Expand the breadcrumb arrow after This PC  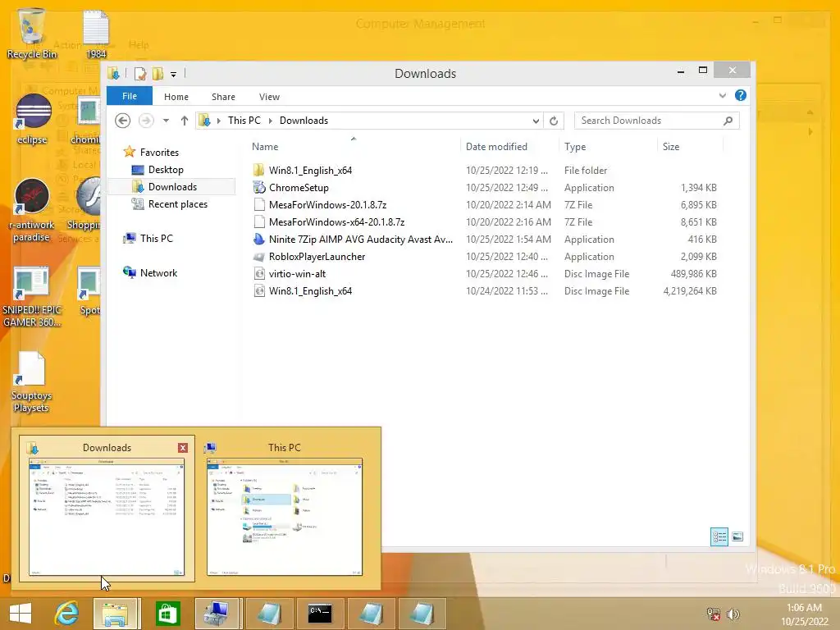271,121
